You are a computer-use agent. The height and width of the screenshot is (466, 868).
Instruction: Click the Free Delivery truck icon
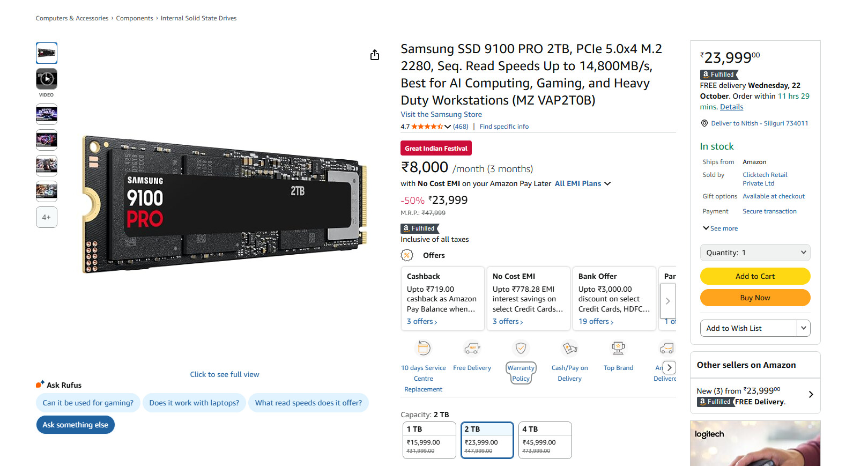coord(472,349)
